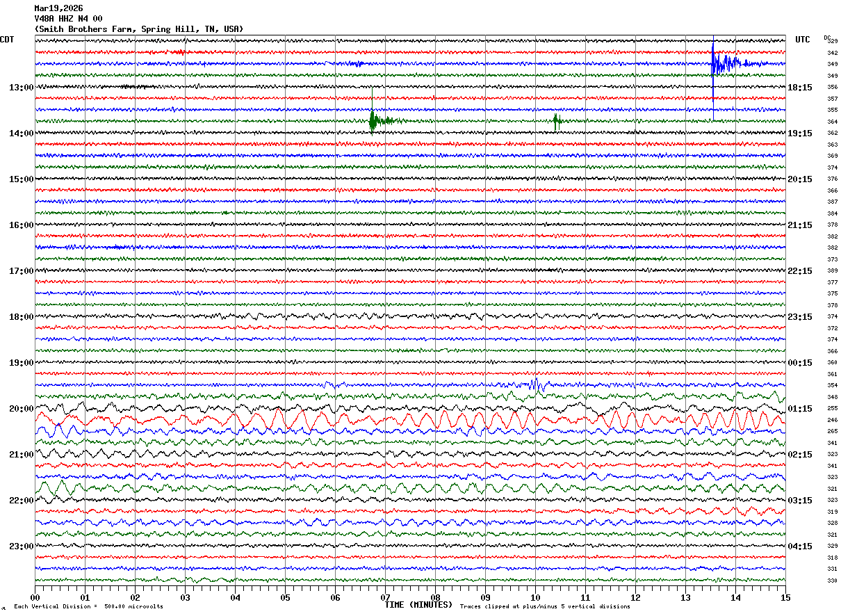Click the Mar19,2026 date title
Viewport: 841px width, 616px height.
click(x=58, y=8)
